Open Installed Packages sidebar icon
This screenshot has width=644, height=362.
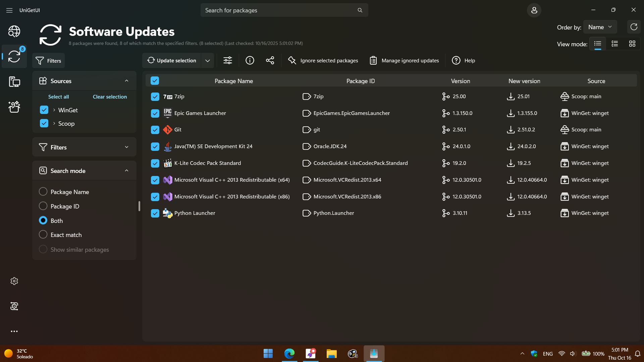tap(14, 81)
